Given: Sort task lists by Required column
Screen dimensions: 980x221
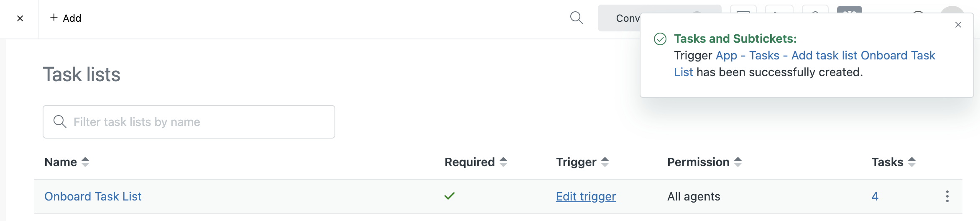Looking at the screenshot, I should [x=476, y=162].
